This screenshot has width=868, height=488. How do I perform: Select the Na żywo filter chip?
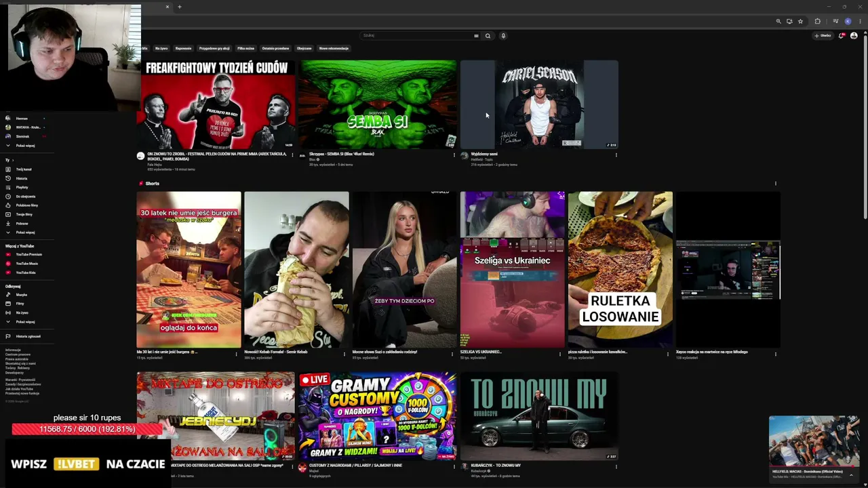(161, 49)
